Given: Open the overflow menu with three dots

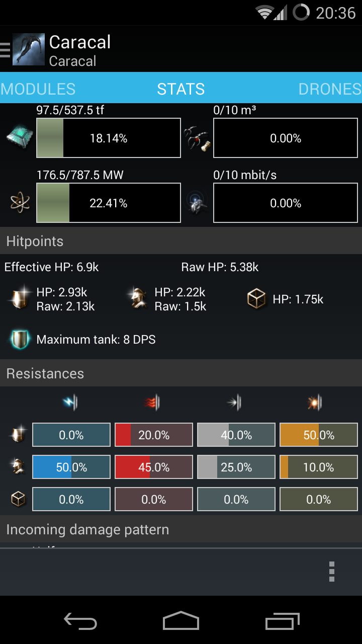Looking at the screenshot, I should 332,571.
